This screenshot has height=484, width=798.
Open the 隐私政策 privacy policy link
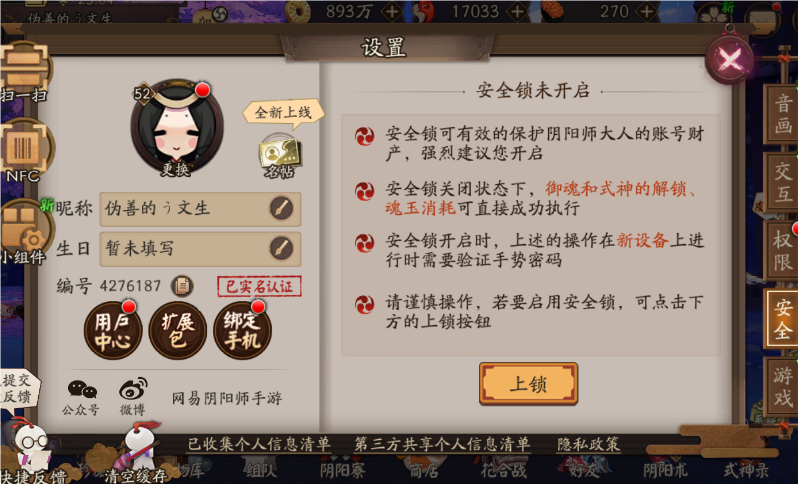pyautogui.click(x=588, y=444)
